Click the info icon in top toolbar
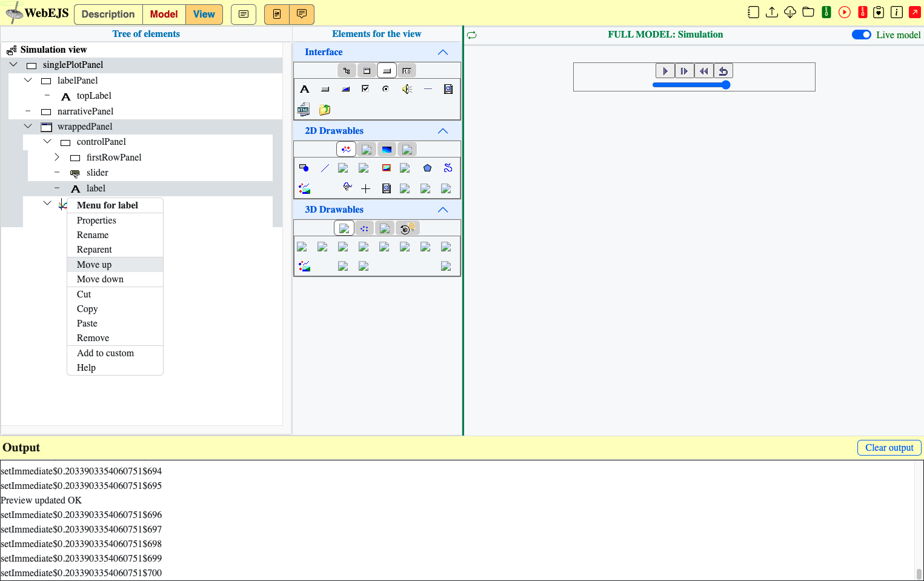This screenshot has height=581, width=924. coord(897,12)
